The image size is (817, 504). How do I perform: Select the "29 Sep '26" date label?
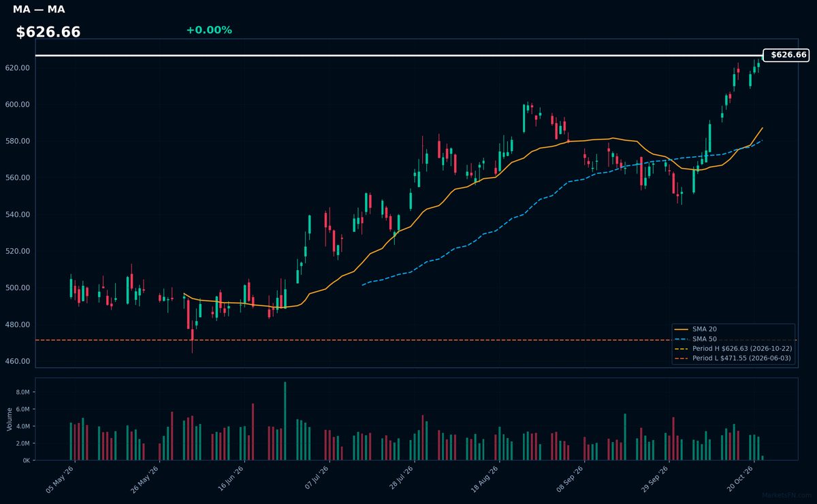coord(655,478)
